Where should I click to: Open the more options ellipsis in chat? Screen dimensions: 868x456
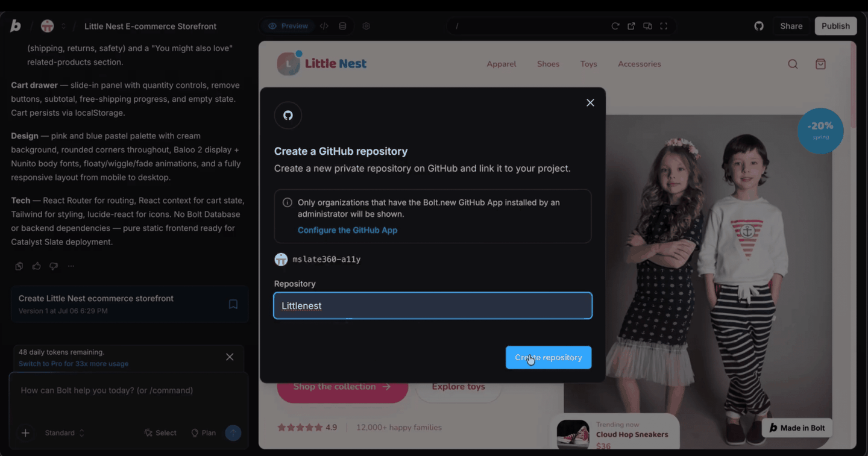[71, 266]
